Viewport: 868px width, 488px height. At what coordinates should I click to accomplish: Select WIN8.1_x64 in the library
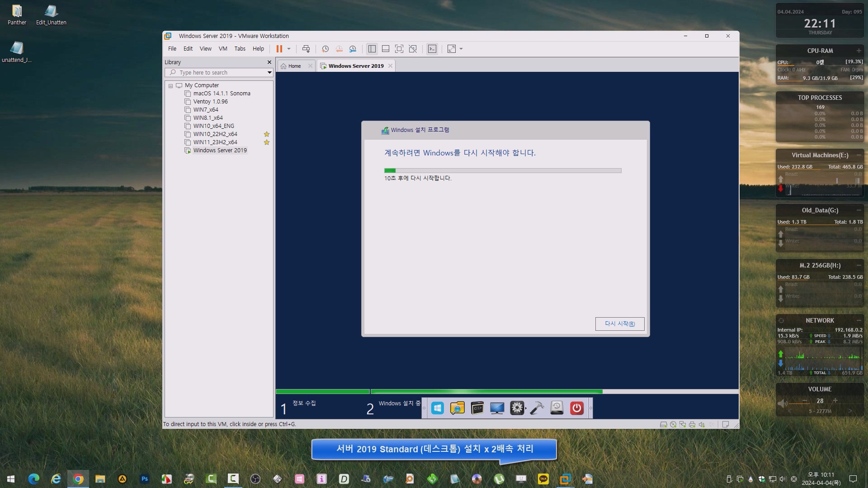tap(208, 118)
